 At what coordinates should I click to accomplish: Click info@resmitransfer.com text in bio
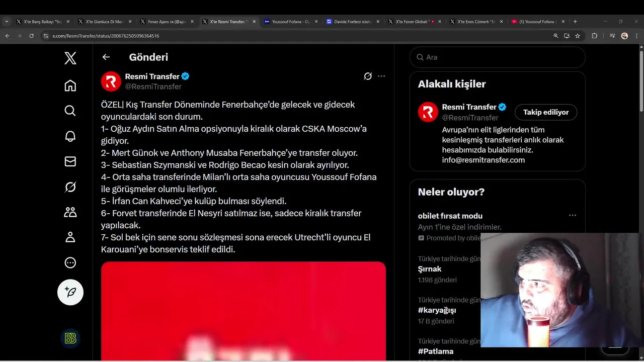click(x=484, y=160)
